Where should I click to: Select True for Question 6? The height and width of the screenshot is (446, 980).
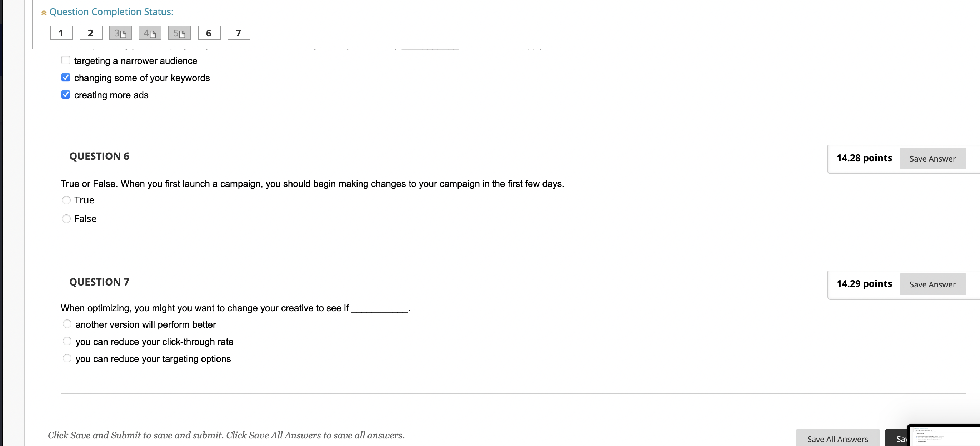[66, 200]
